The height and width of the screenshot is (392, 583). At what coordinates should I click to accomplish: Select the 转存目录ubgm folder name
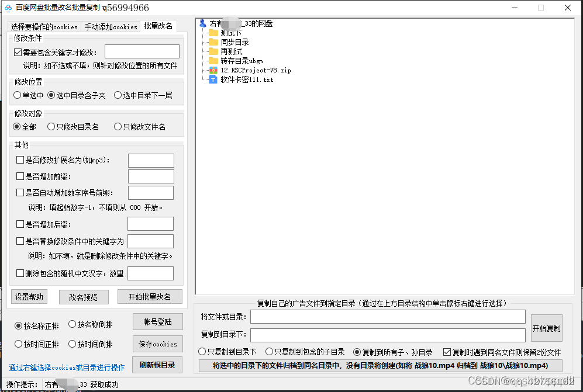pos(242,61)
